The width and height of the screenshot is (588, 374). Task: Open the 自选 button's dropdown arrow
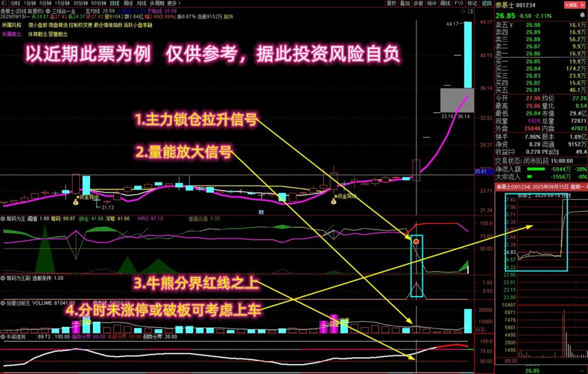[x=582, y=4]
